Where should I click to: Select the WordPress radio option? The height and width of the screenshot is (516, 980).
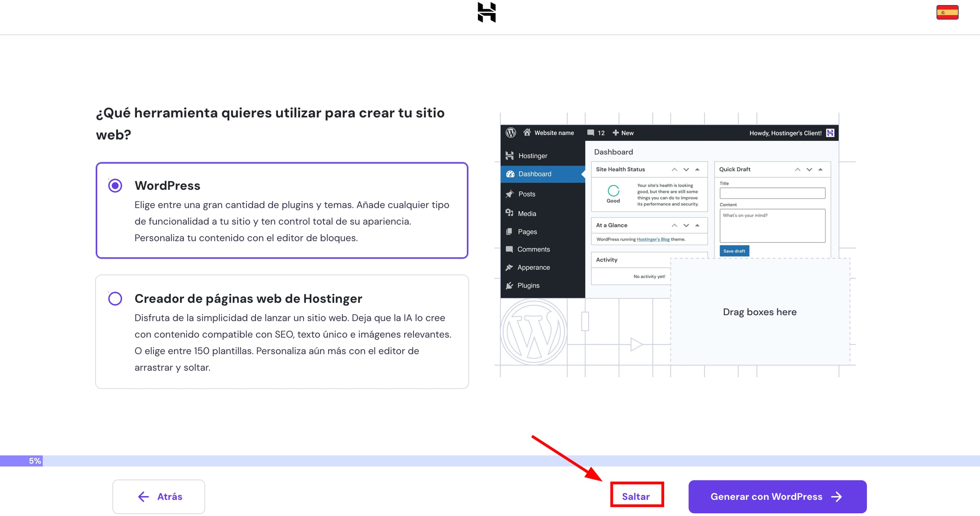[x=115, y=186]
